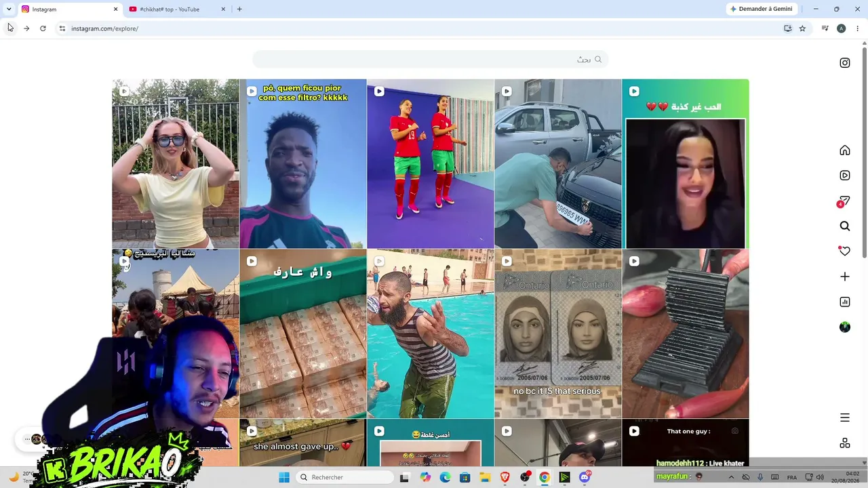Open the 'she almost gave up' reel
This screenshot has width=868, height=488.
pyautogui.click(x=303, y=443)
